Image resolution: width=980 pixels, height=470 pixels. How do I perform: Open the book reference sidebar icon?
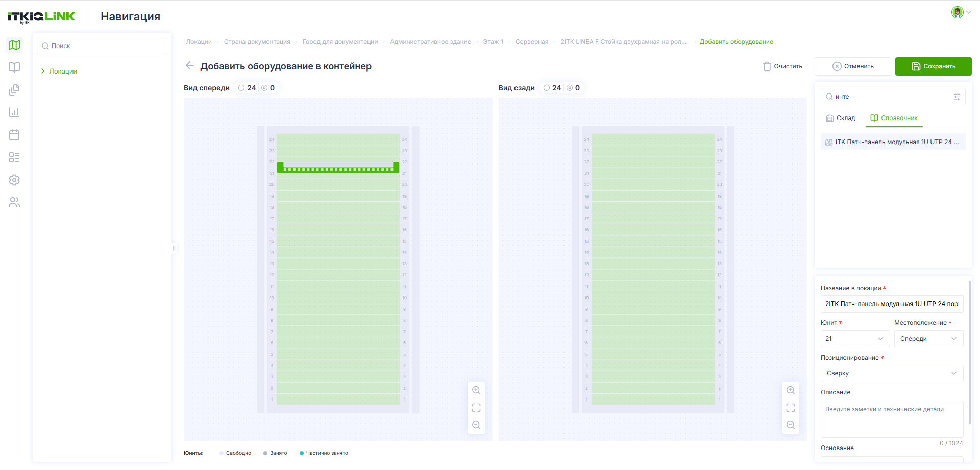(x=14, y=67)
